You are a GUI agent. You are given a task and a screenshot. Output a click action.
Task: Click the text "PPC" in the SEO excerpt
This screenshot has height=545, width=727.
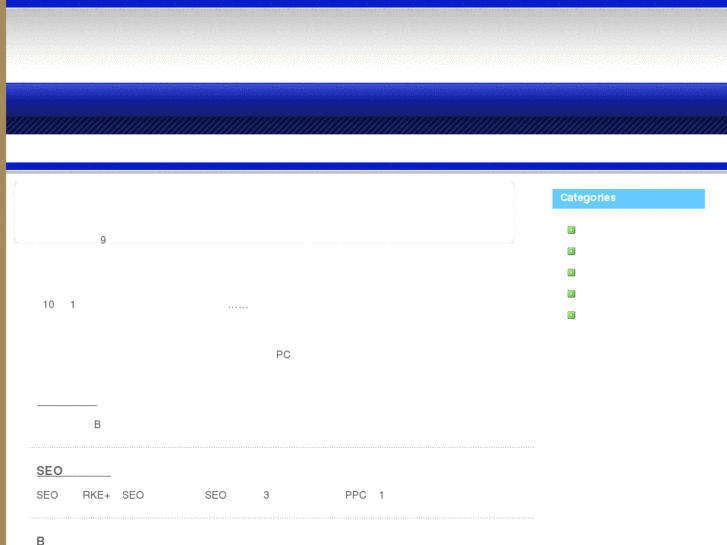point(356,495)
